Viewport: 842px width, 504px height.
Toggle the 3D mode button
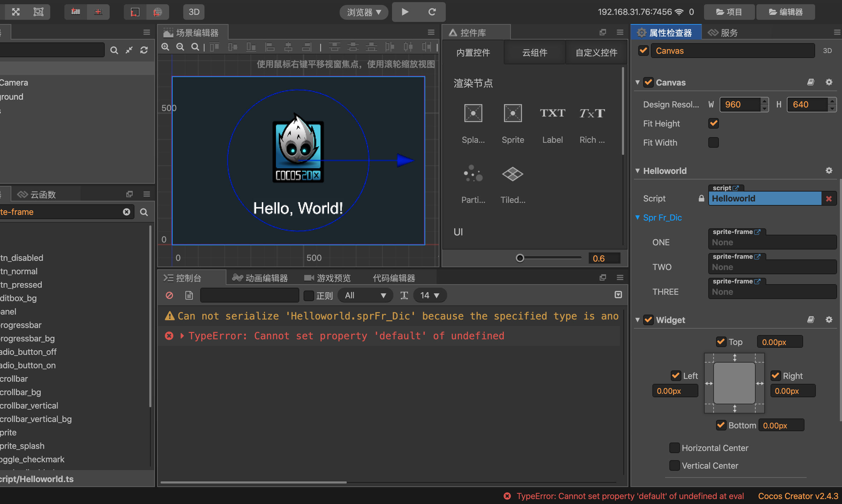pos(194,12)
